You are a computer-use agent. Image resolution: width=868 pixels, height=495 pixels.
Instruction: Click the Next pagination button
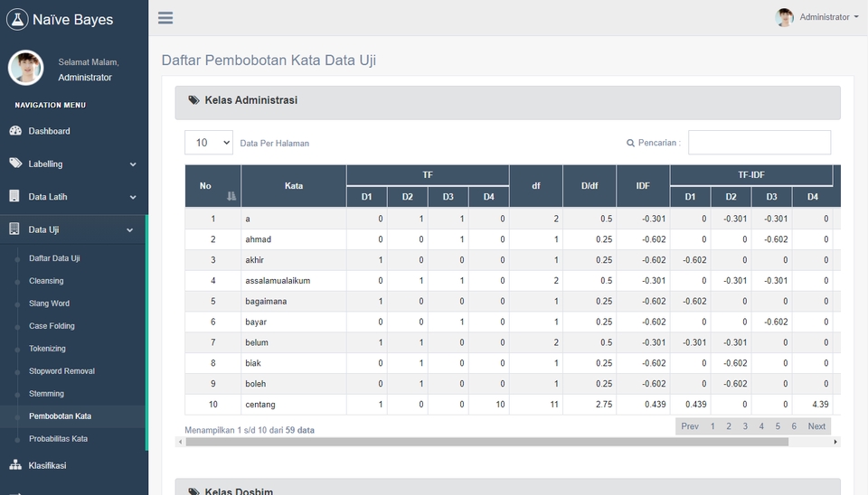pyautogui.click(x=816, y=426)
